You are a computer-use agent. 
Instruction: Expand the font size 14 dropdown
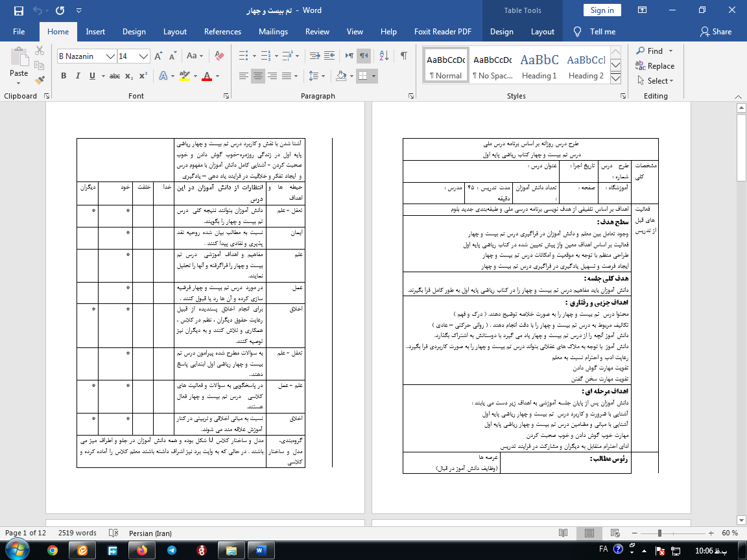[144, 56]
